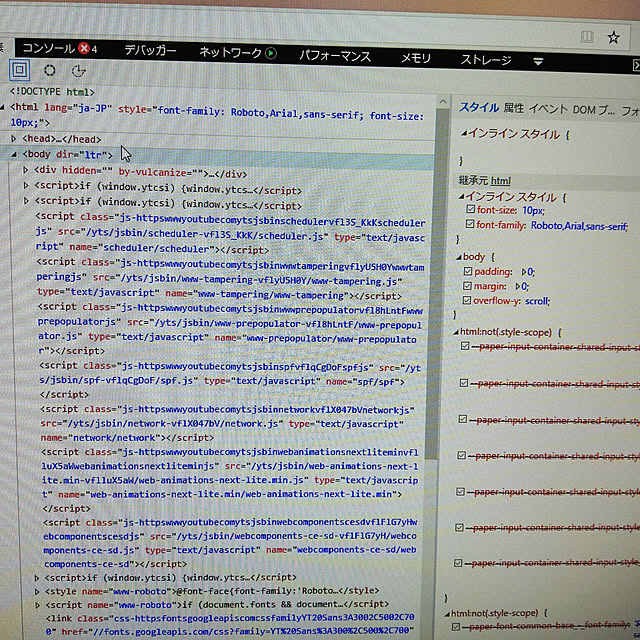Viewport: 640px width, 640px height.
Task: Expand the second window.ytcsi script node
Action: [x=26, y=201]
